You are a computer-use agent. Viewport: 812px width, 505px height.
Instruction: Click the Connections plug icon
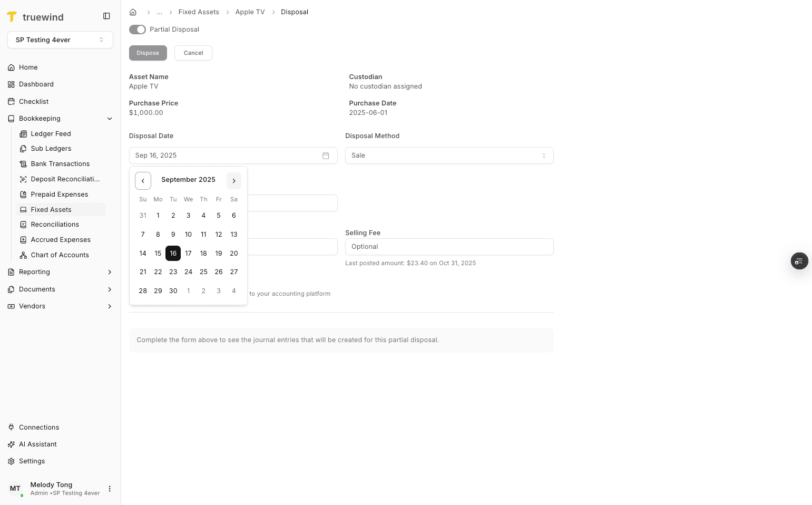coord(11,427)
